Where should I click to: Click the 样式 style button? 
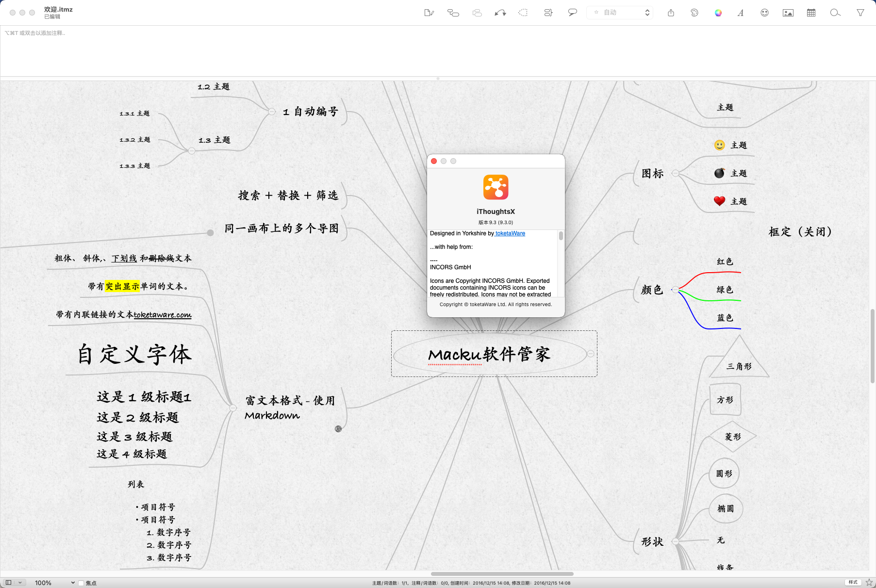coord(853,582)
